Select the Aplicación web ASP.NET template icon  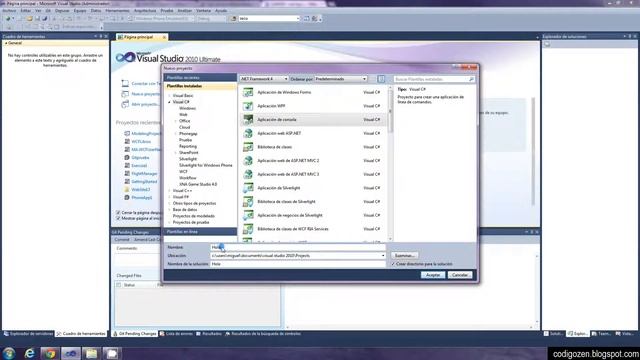(x=248, y=133)
